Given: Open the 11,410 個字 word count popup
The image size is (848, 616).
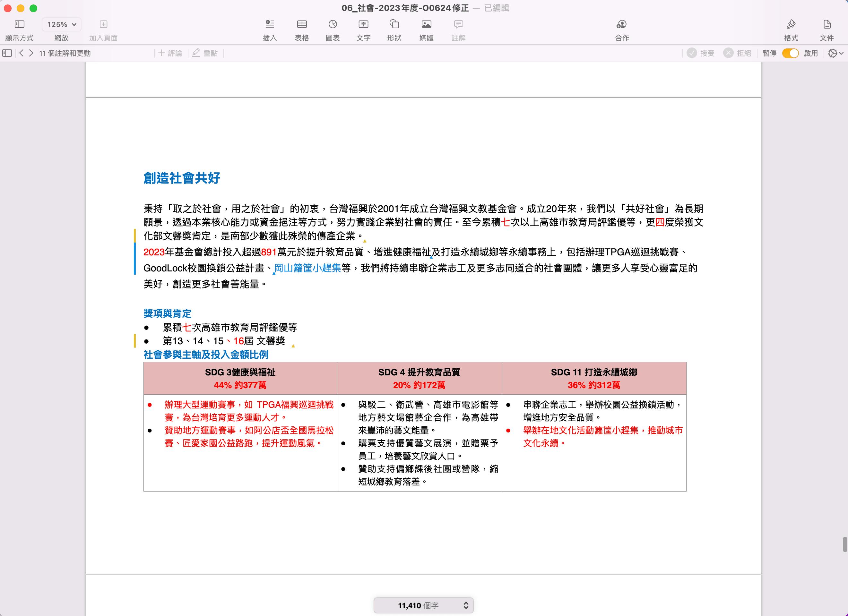Looking at the screenshot, I should pos(423,605).
